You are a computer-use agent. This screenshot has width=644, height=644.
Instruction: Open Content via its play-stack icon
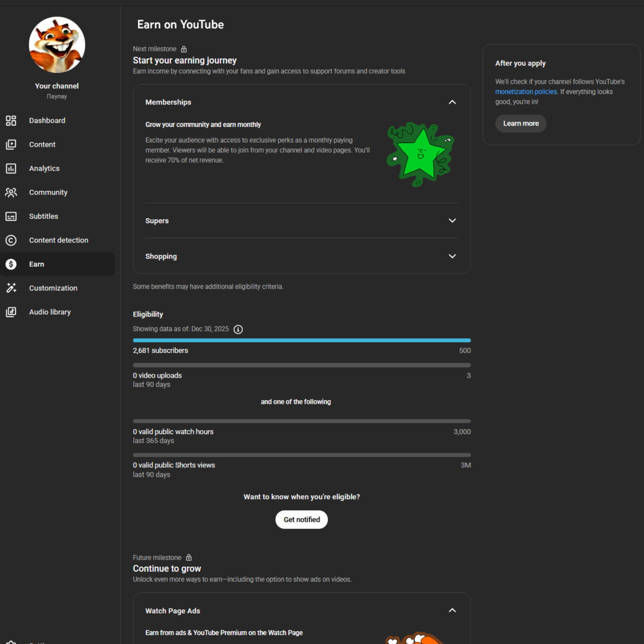tap(11, 145)
